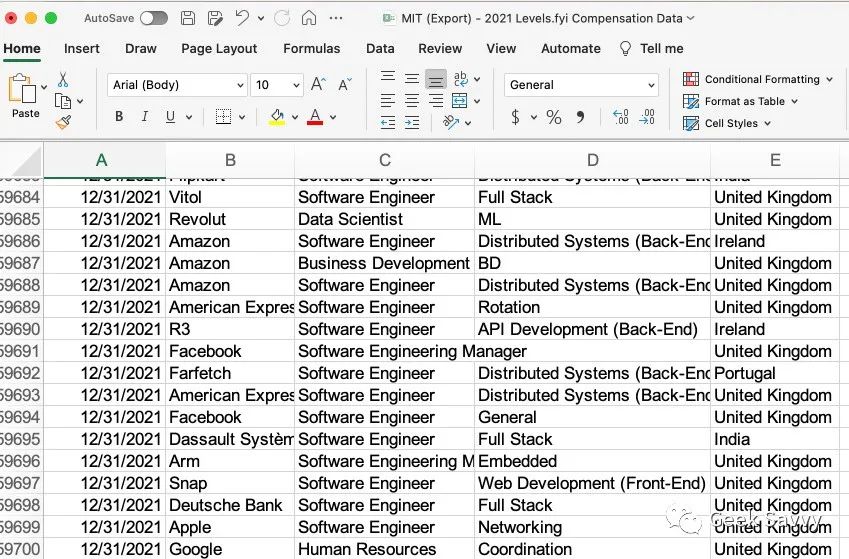849x559 pixels.
Task: Open Format as Table menu
Action: [x=740, y=101]
